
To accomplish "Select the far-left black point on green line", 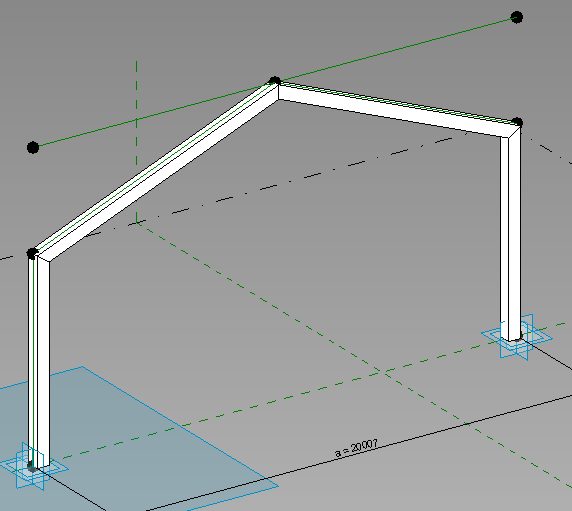I will [33, 147].
